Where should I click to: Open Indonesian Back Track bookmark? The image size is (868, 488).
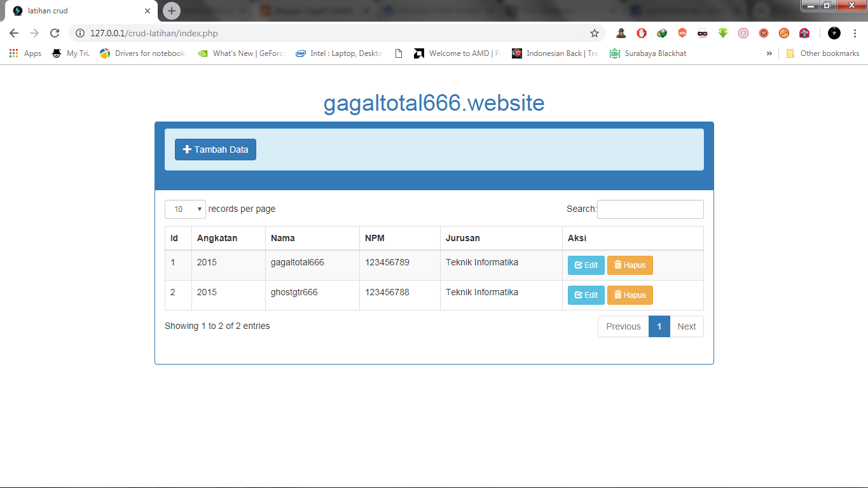[555, 53]
